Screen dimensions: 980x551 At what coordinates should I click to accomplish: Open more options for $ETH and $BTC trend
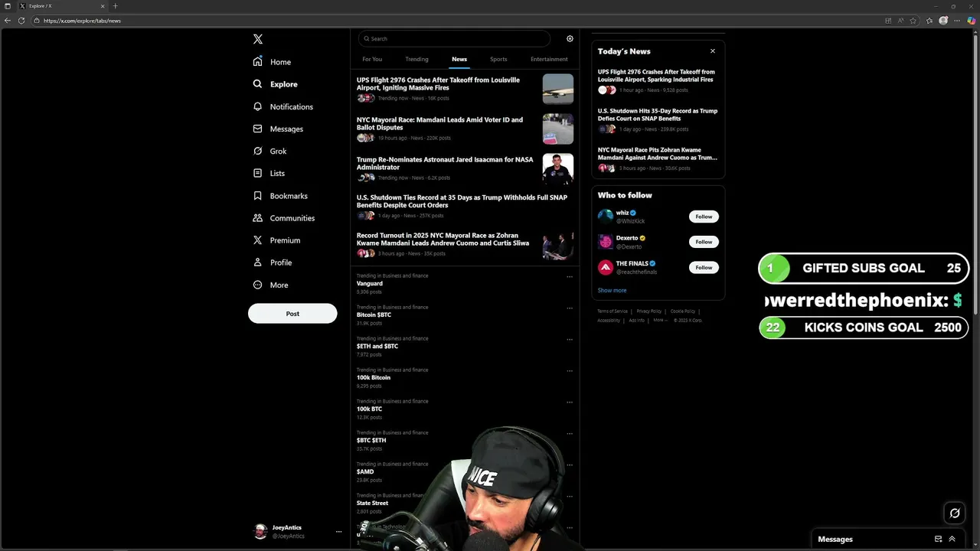(x=570, y=340)
